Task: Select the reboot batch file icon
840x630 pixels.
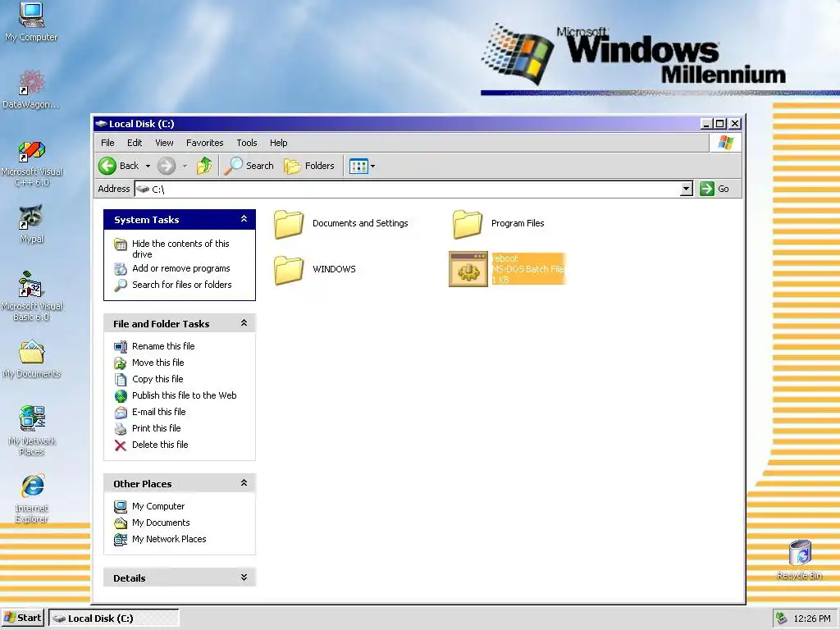Action: click(468, 269)
